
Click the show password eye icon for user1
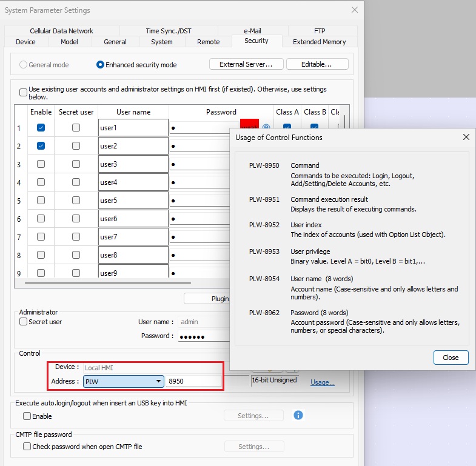(266, 127)
